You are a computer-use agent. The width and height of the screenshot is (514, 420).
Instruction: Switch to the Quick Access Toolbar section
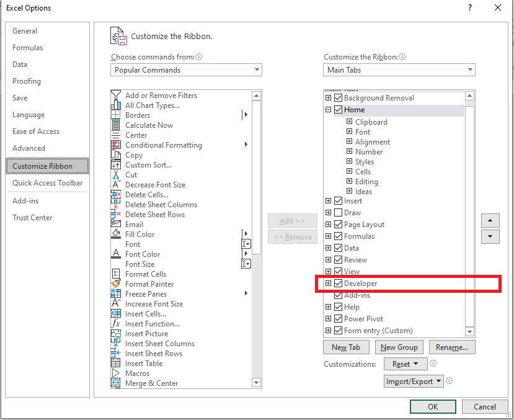pyautogui.click(x=47, y=183)
